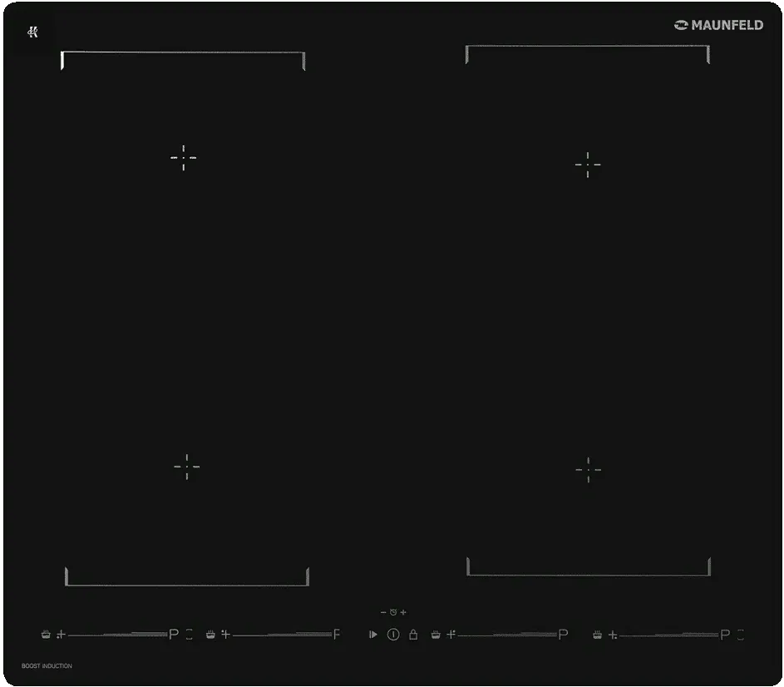Tap the rear-left cooking zone crosshair
Image resolution: width=784 pixels, height=687 pixels.
183,157
